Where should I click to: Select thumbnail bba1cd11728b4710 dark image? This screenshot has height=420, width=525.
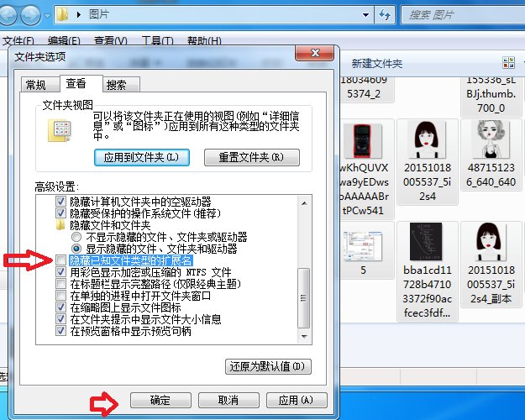pyautogui.click(x=426, y=241)
